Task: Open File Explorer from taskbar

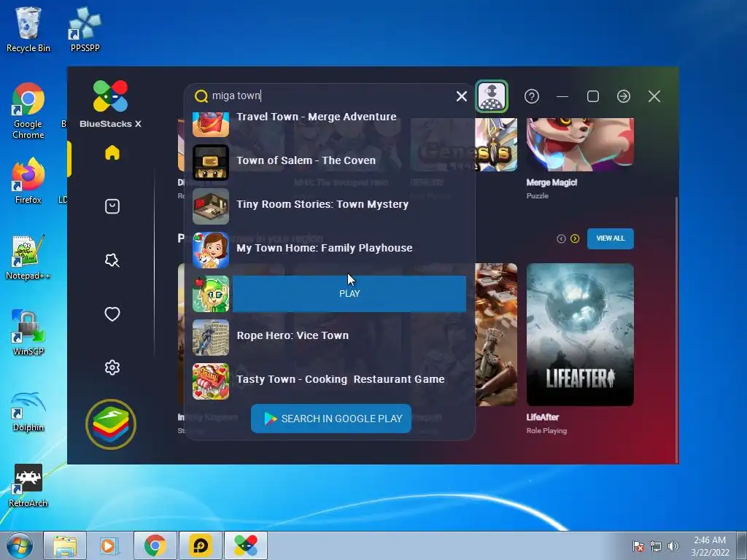Action: (65, 545)
